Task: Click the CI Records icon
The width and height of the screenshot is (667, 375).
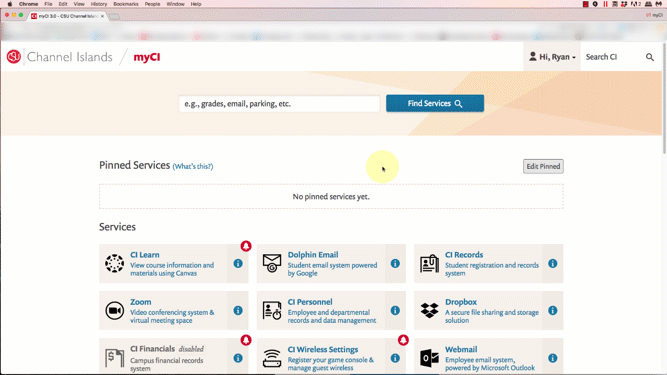Action: coord(429,264)
